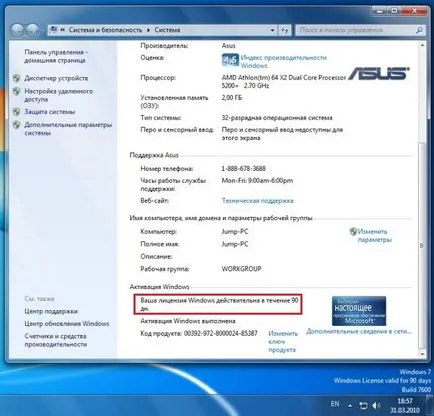Click the shield icon next to Настройка удаленного доступа

coord(16,91)
